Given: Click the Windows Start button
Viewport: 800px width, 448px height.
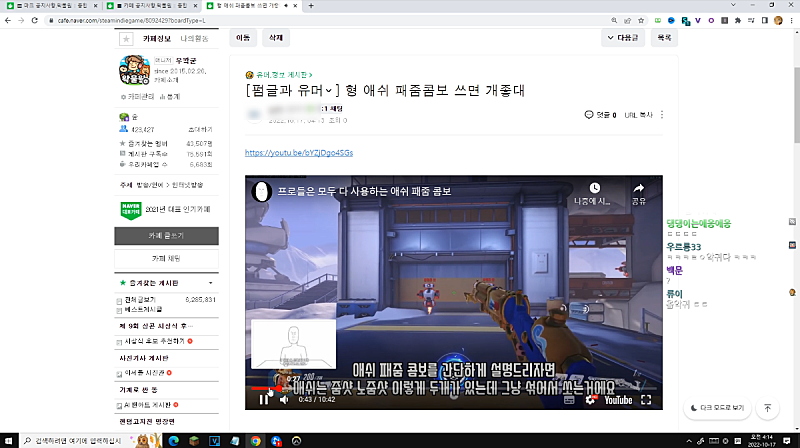Looking at the screenshot, I should coord(8,441).
